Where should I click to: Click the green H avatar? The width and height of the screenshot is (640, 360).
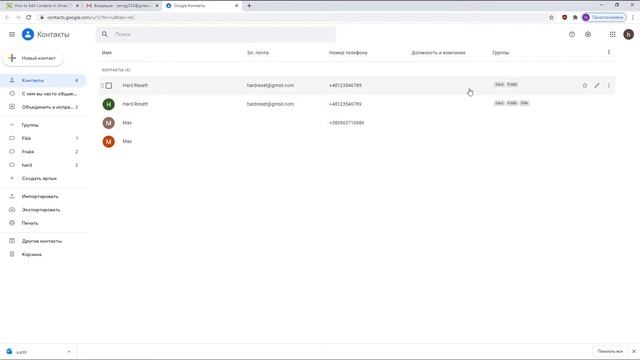point(109,104)
